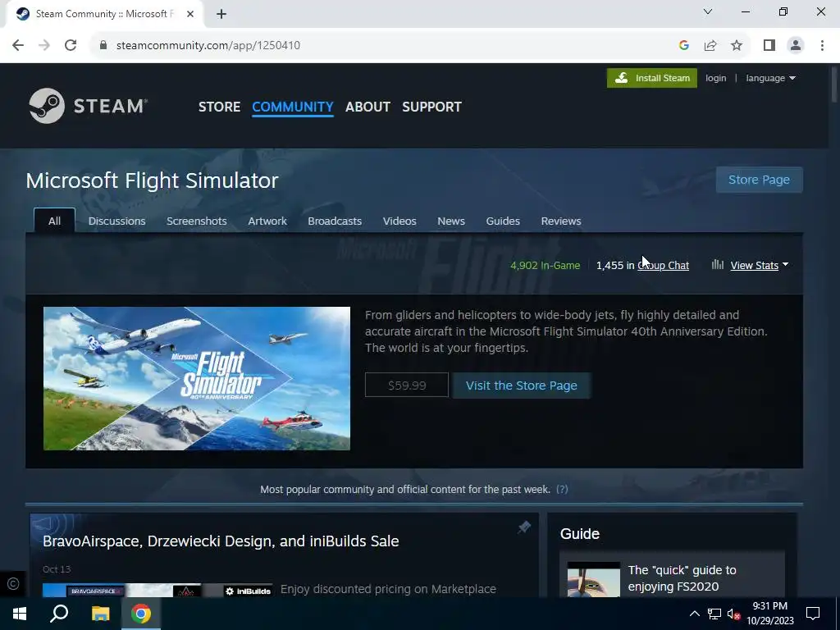Screen dimensions: 840x630
Task: Open the Broadcasts tab
Action: click(x=335, y=221)
